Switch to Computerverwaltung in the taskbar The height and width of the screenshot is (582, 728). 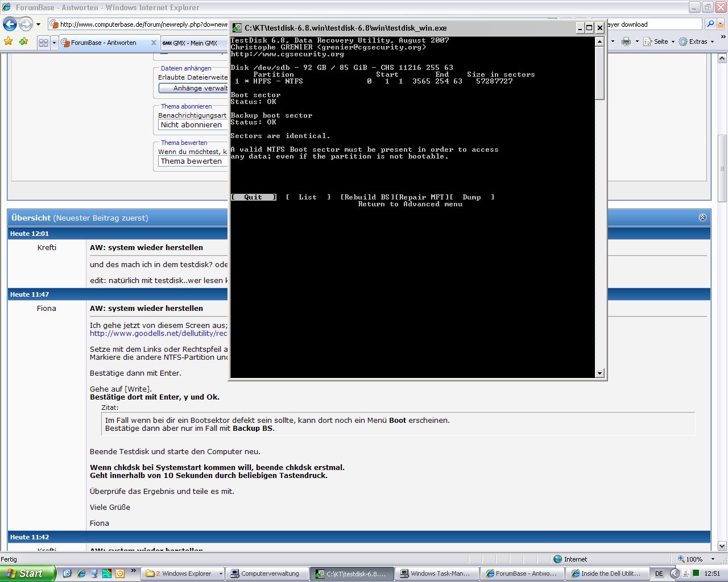tap(267, 573)
